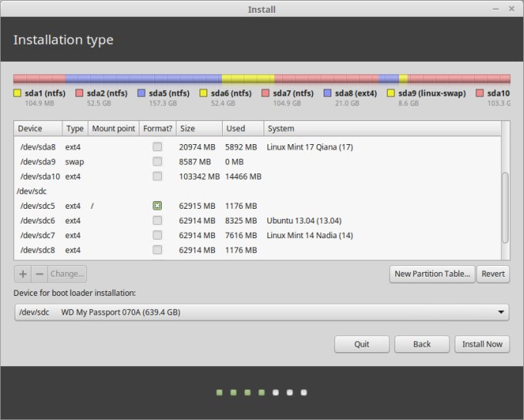Open boot loader device dropdown
The image size is (524, 420).
(x=262, y=312)
